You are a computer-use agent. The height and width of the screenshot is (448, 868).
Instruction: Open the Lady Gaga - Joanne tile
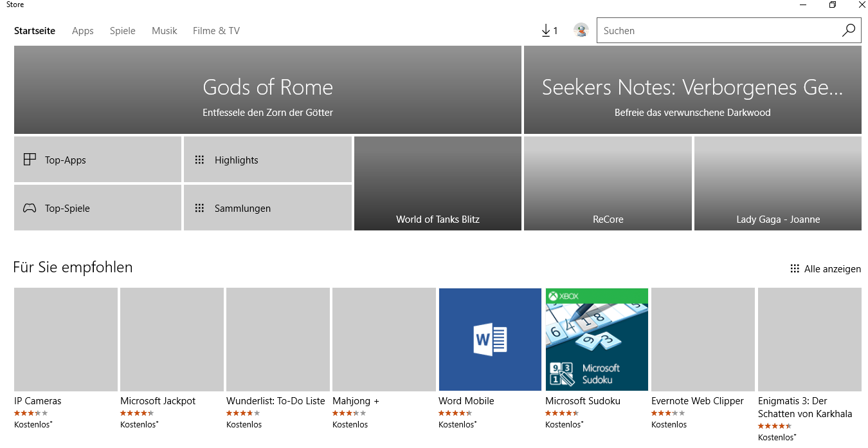[x=778, y=183]
